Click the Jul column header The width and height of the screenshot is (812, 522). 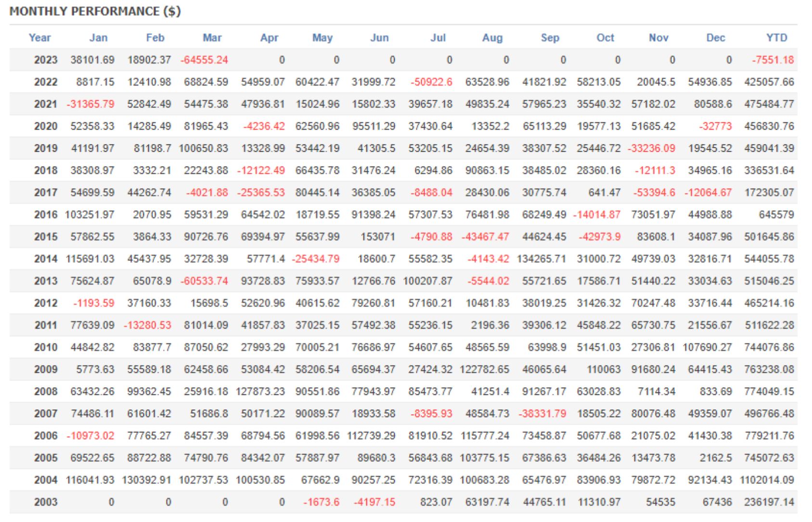pos(438,38)
